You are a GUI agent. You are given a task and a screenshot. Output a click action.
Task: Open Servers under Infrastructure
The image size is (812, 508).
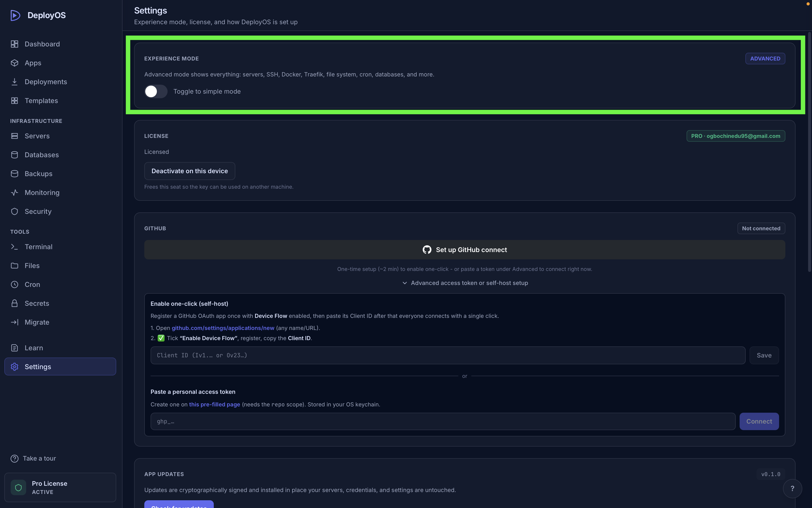60,136
